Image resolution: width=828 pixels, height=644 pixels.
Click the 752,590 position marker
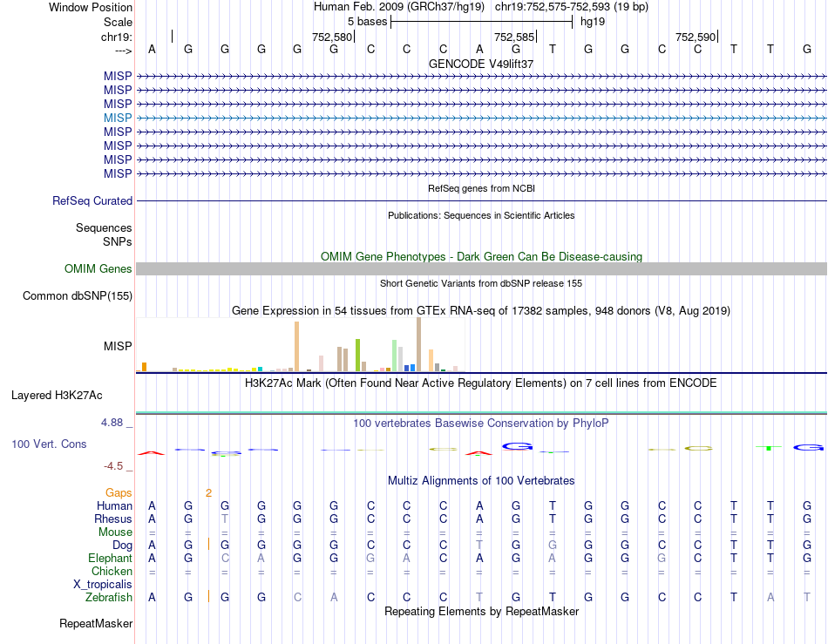[696, 37]
